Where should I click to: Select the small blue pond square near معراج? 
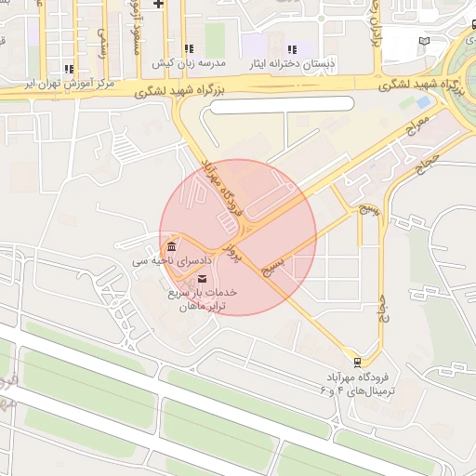coord(424,102)
